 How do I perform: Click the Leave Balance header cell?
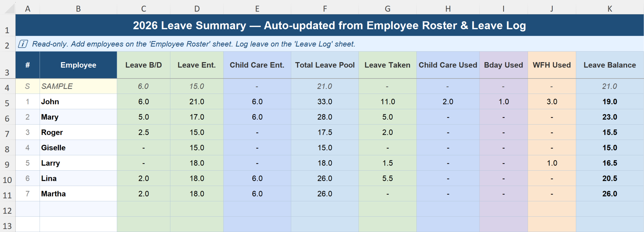click(x=610, y=65)
